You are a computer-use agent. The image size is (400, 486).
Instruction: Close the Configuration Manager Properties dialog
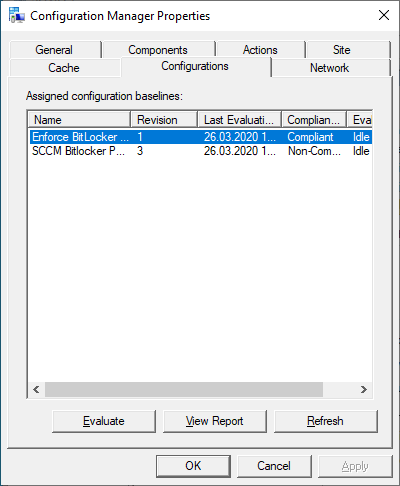tap(384, 15)
